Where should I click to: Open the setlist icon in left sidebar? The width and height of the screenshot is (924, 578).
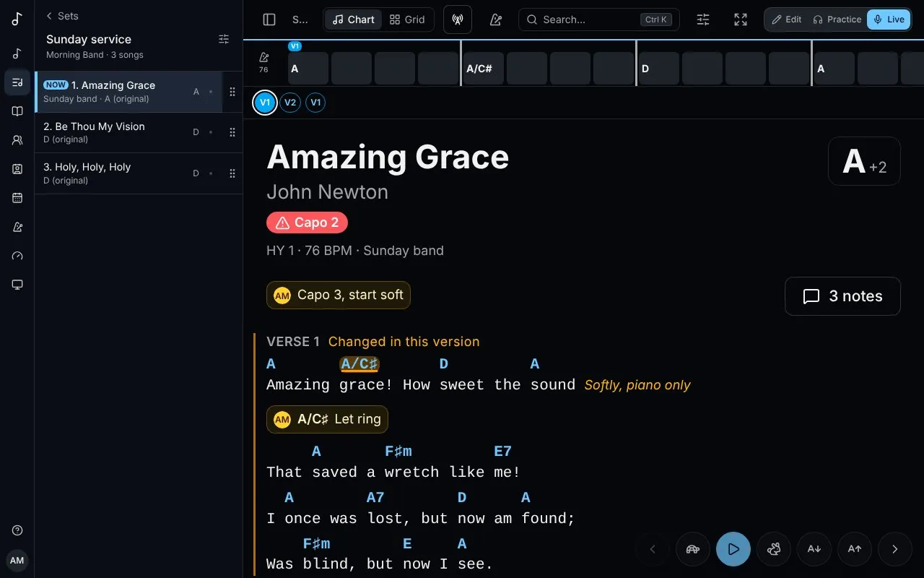coord(17,82)
